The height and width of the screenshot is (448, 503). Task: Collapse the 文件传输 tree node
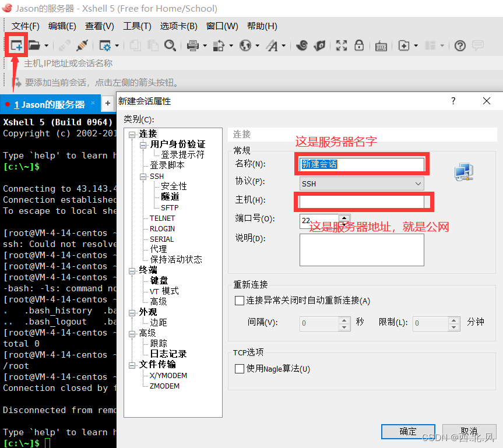(x=132, y=365)
